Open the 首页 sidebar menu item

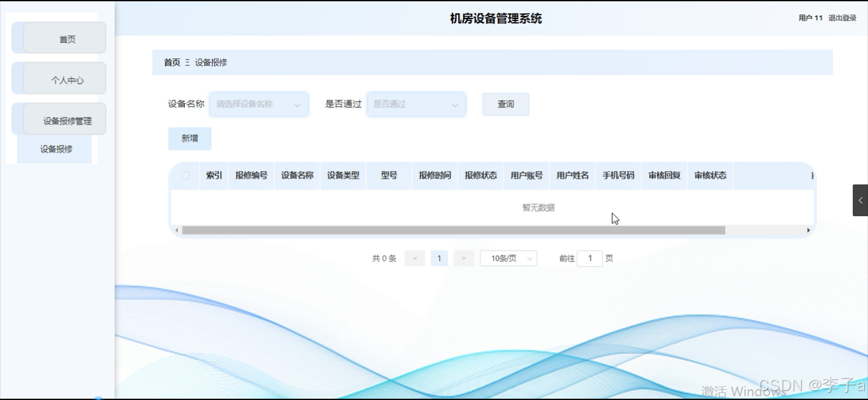pos(65,38)
